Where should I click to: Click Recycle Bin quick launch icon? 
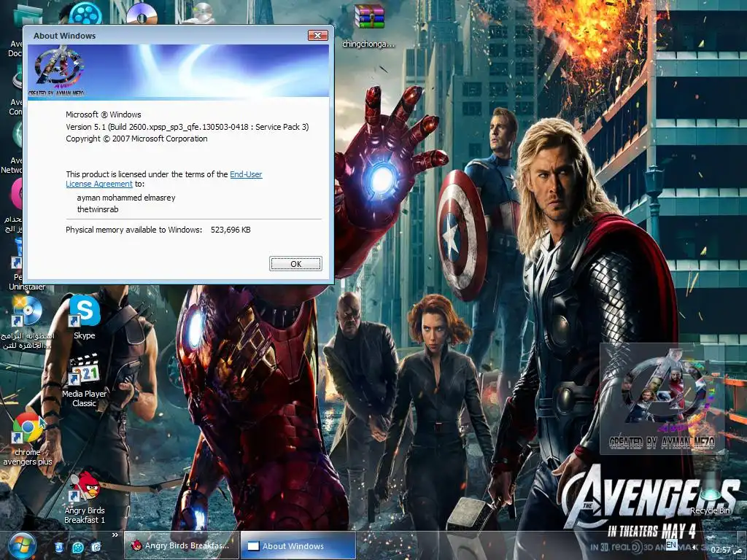pyautogui.click(x=59, y=547)
